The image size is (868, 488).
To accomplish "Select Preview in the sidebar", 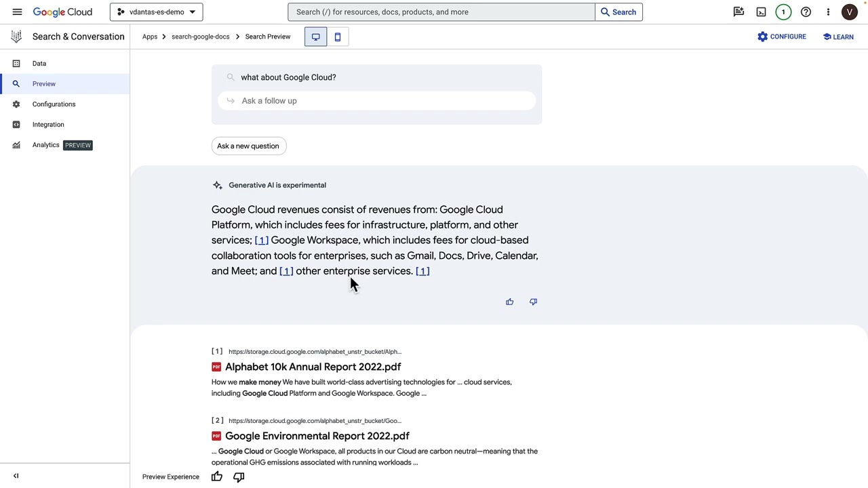I will click(44, 83).
